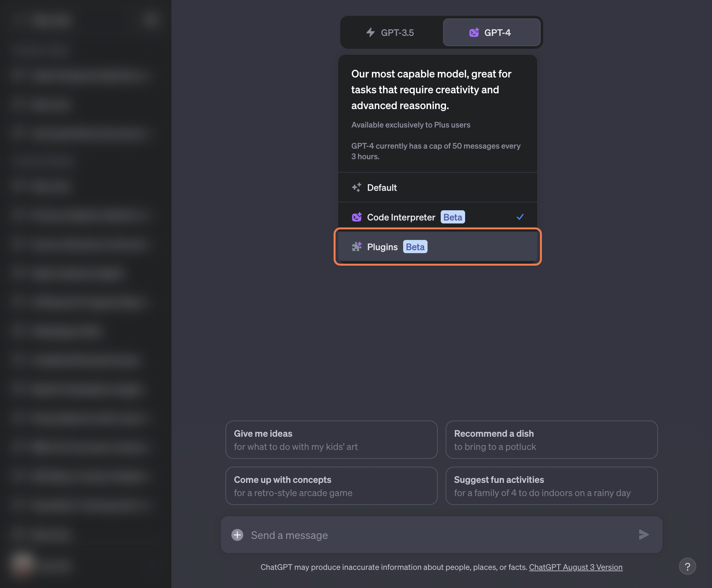Pick 'Suggest fun activities' suggestion
The image size is (712, 588).
tap(551, 486)
